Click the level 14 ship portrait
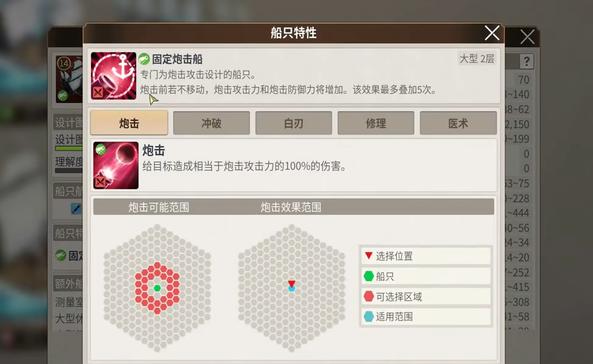The height and width of the screenshot is (364, 593). (x=69, y=79)
